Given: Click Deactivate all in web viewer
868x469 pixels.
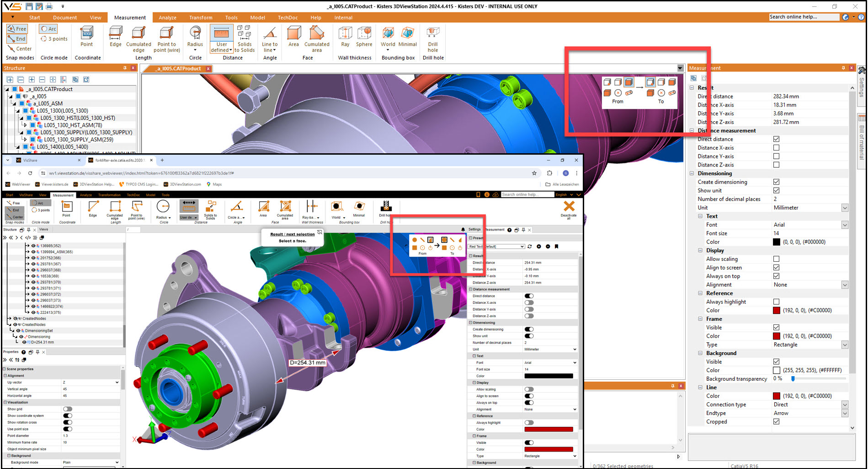Looking at the screenshot, I should point(569,209).
